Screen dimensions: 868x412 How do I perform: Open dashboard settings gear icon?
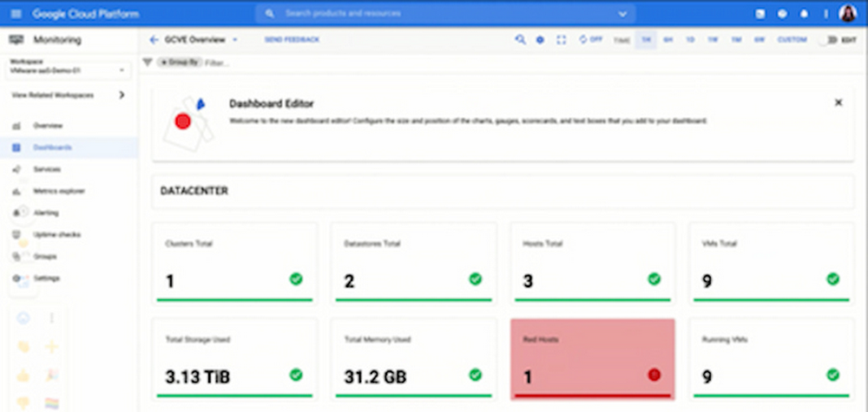pyautogui.click(x=540, y=40)
